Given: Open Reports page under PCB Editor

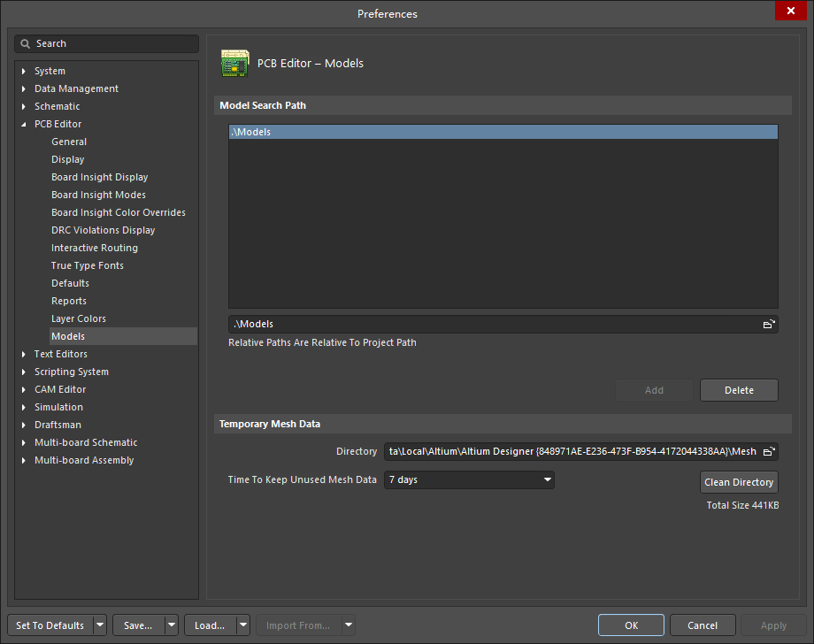Looking at the screenshot, I should coord(69,301).
